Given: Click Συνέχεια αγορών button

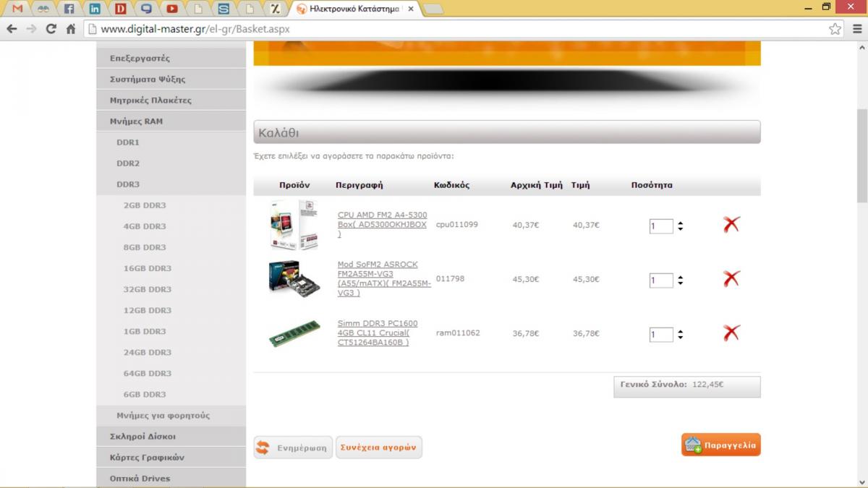Looking at the screenshot, I should coord(379,448).
